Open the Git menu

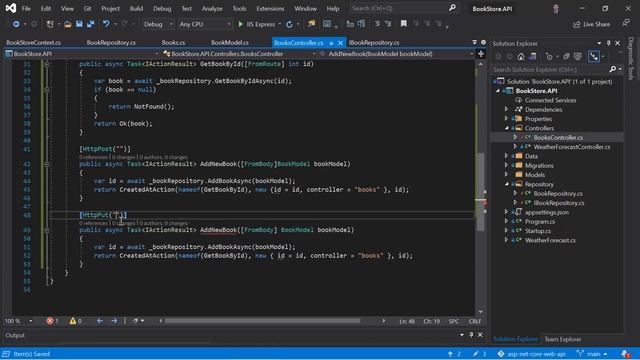(87, 8)
